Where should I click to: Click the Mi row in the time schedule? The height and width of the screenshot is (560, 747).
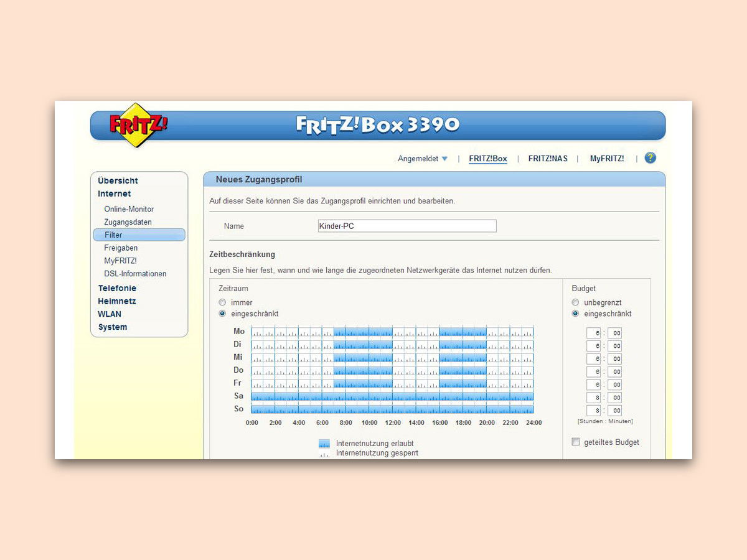coord(392,357)
